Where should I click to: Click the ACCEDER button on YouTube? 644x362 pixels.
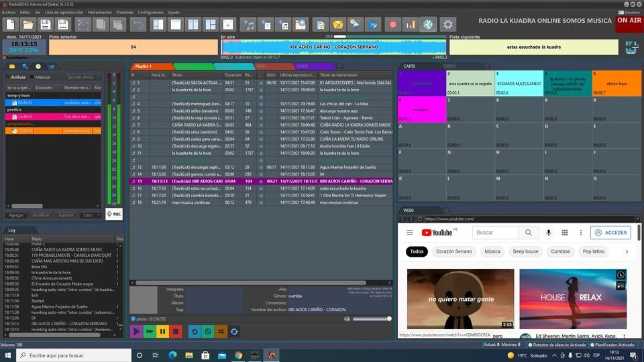click(x=610, y=233)
